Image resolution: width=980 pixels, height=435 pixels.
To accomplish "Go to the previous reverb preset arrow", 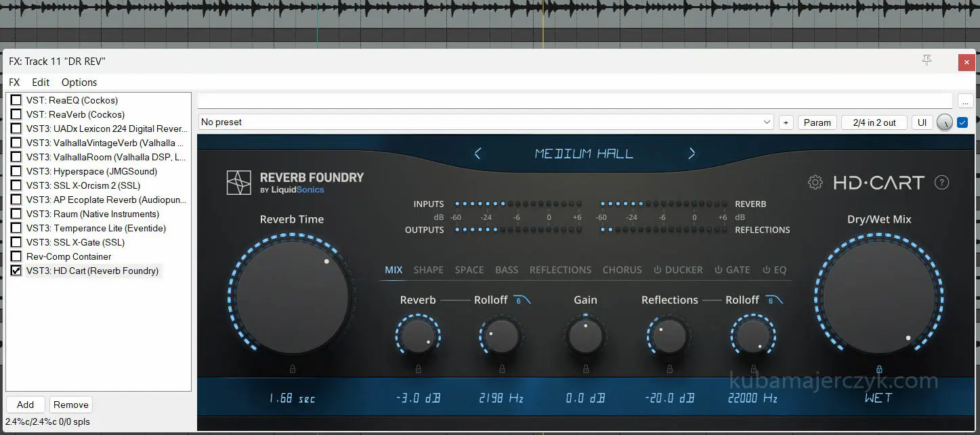I will 477,154.
